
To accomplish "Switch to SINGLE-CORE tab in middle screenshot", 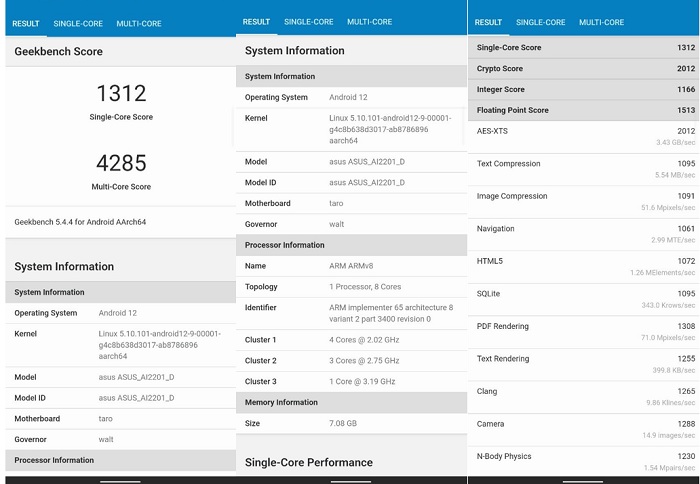I will click(x=308, y=22).
